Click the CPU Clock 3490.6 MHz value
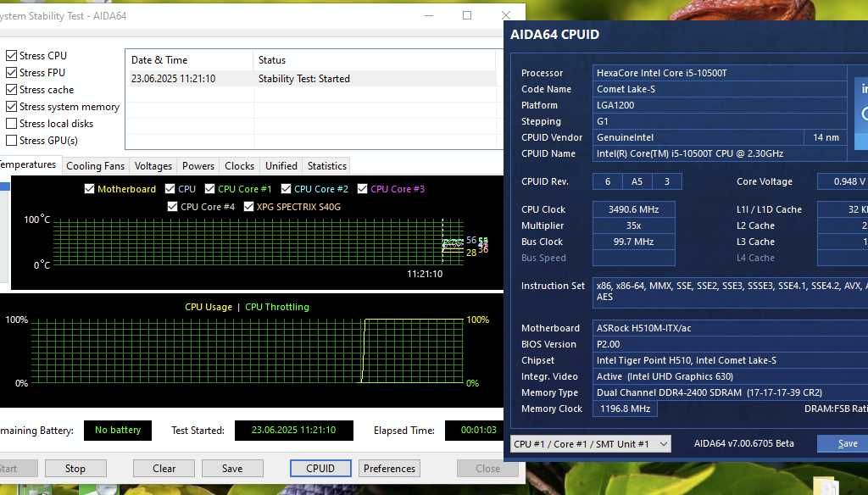 click(634, 209)
